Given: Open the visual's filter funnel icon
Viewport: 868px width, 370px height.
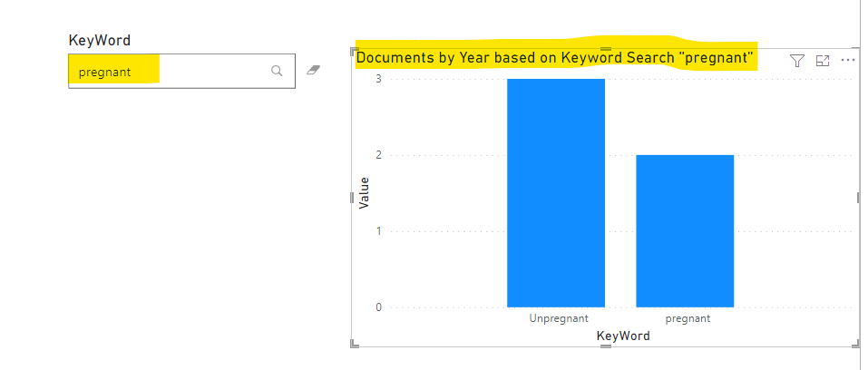Looking at the screenshot, I should (796, 61).
